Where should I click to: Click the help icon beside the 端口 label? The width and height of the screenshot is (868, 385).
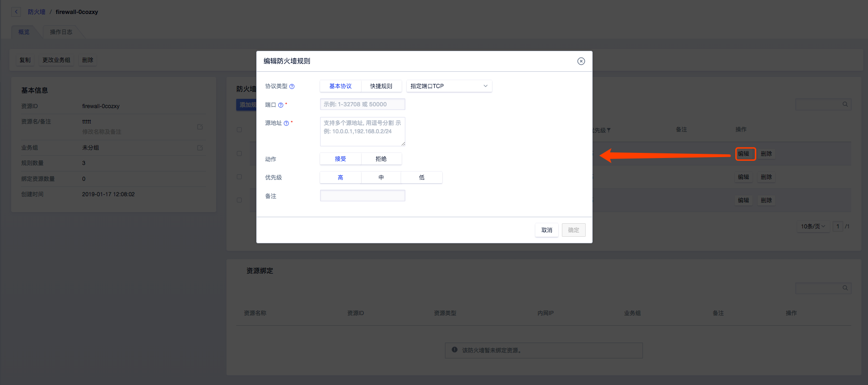point(280,105)
